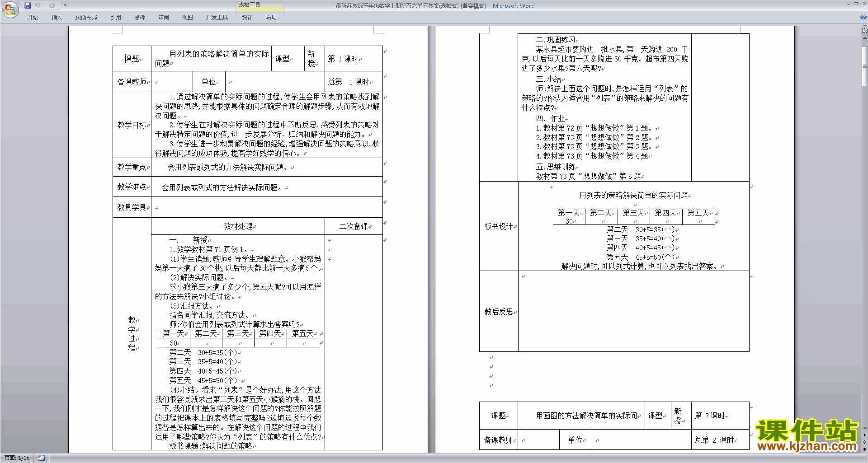Click the 总第 2 课时 cell
This screenshot has width=868, height=463.
[720, 440]
